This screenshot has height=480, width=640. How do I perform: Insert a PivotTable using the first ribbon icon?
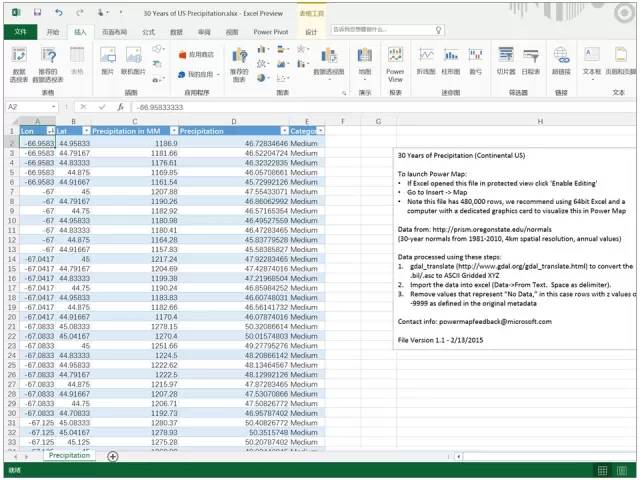pyautogui.click(x=19, y=64)
